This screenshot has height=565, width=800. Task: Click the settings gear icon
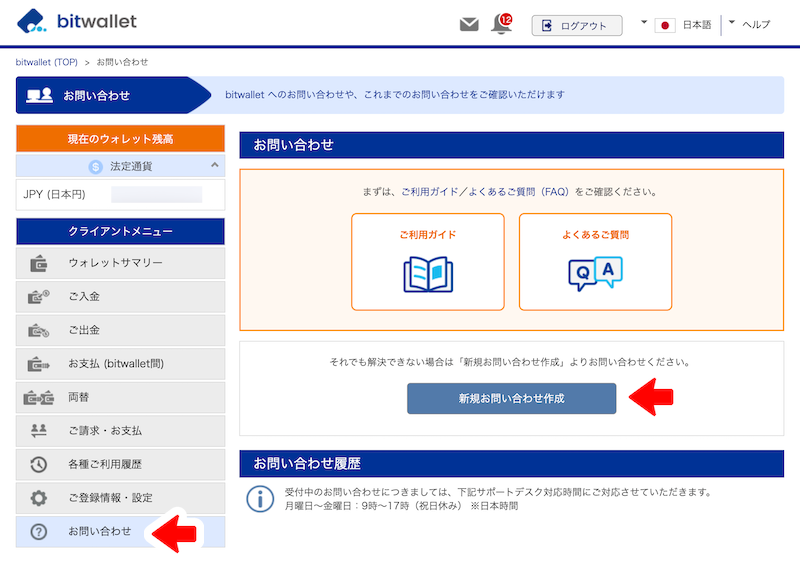tap(39, 498)
